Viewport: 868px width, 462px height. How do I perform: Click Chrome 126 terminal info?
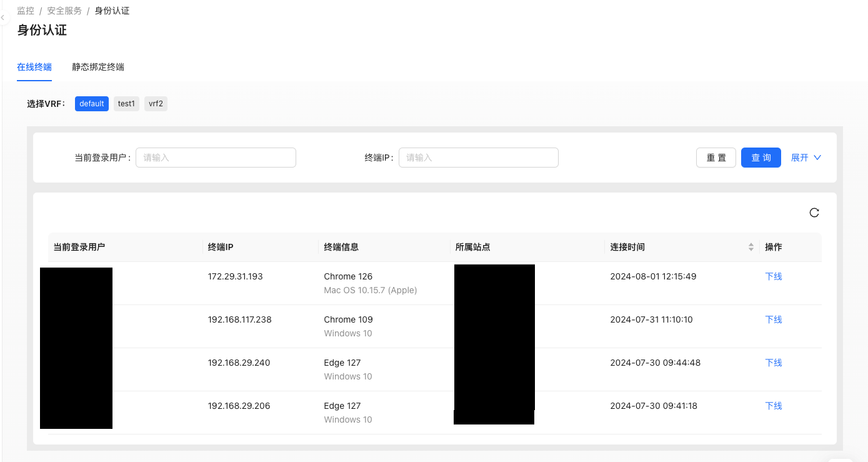click(348, 276)
